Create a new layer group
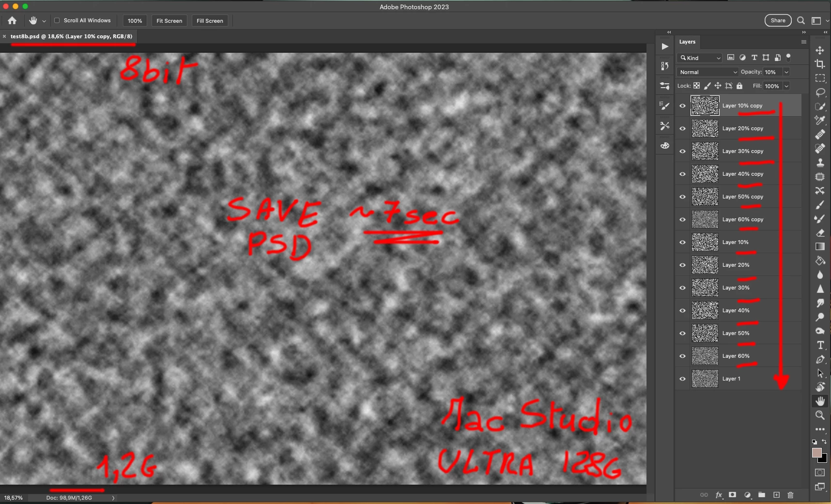 (762, 495)
